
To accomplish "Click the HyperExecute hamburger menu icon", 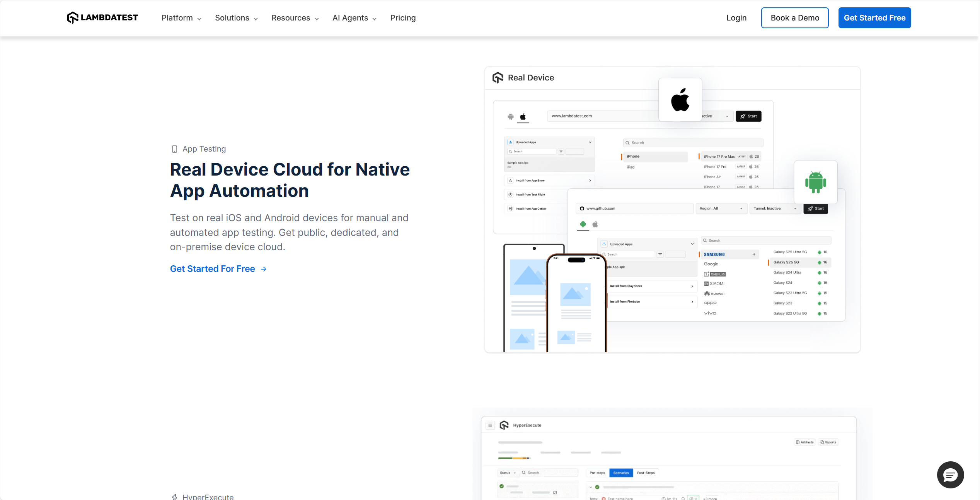I will (x=490, y=425).
